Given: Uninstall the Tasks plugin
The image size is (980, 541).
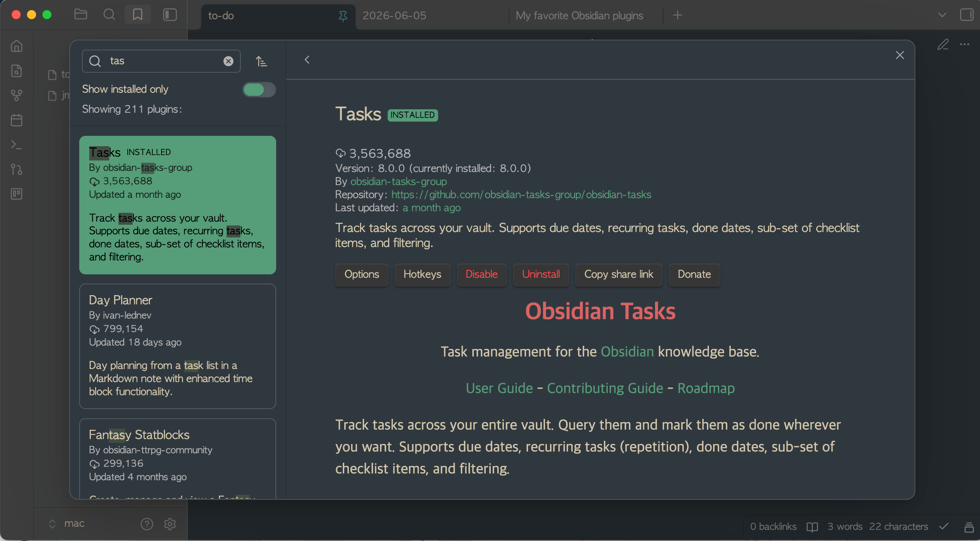Looking at the screenshot, I should point(541,274).
